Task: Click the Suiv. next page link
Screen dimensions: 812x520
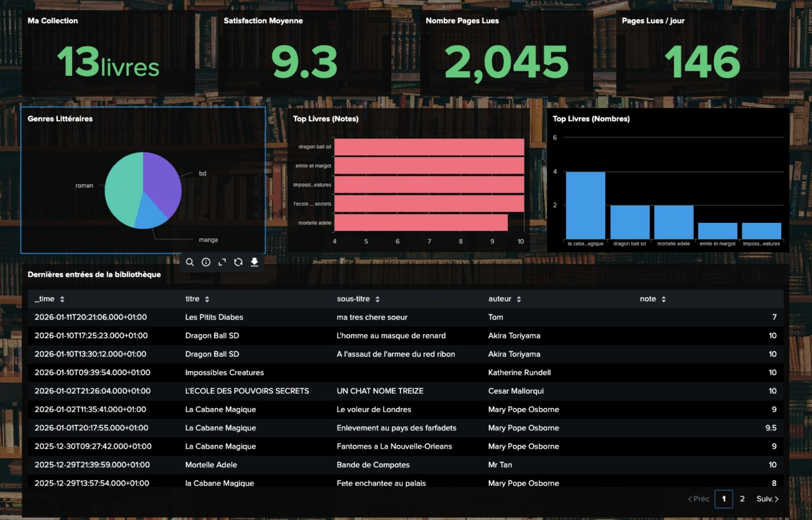Action: [x=767, y=499]
